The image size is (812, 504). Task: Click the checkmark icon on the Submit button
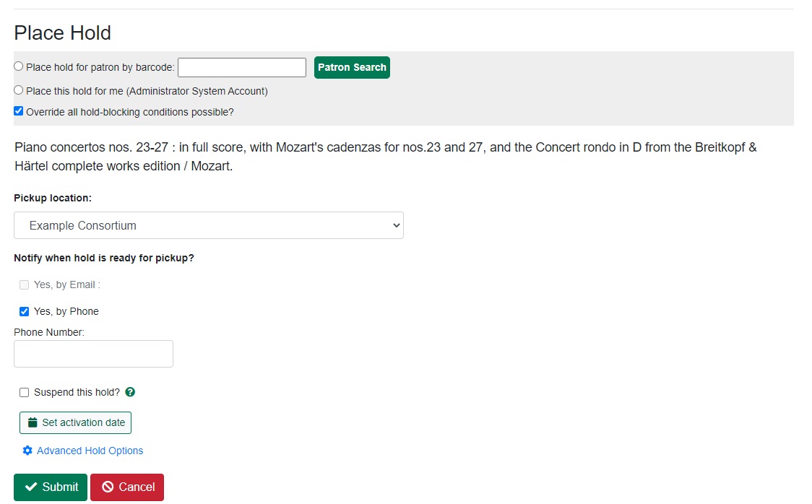point(31,487)
